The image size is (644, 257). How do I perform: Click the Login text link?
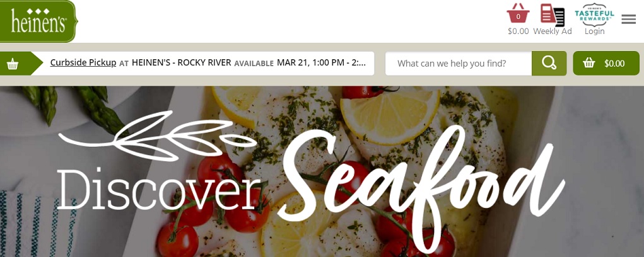click(594, 31)
